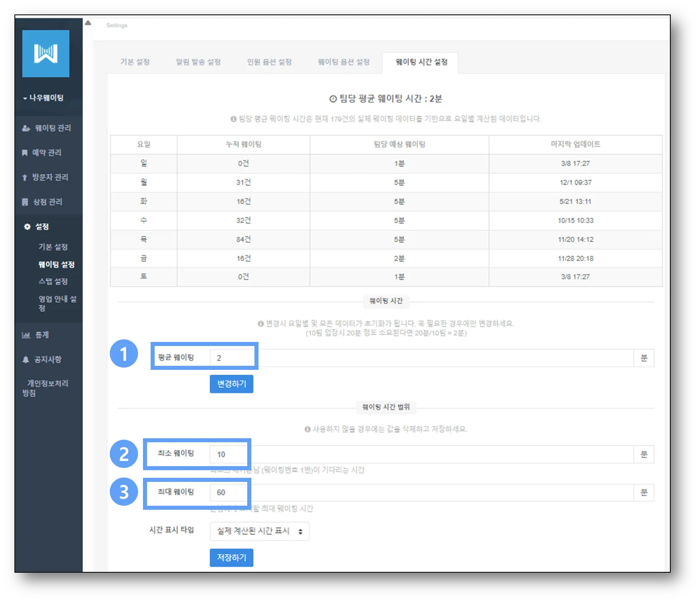Switch to the 웨이팅 옵션 설정 tab
Image resolution: width=700 pixels, height=602 pixels.
click(x=344, y=62)
